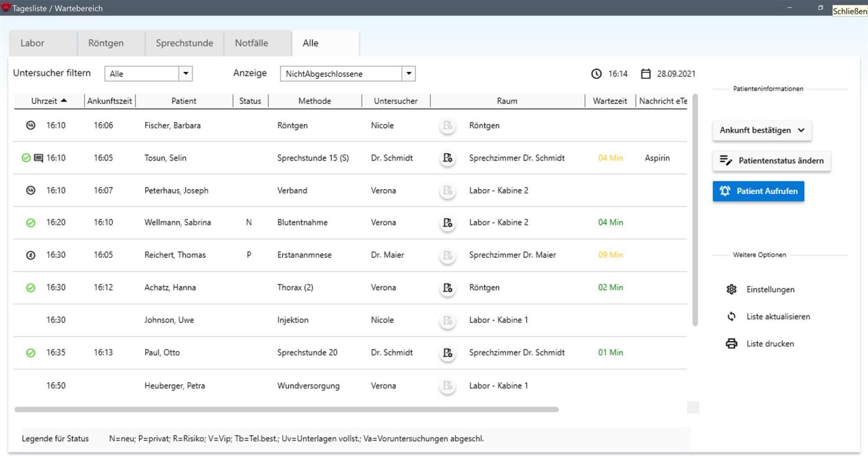Open the Sprechstunde tab

click(184, 43)
